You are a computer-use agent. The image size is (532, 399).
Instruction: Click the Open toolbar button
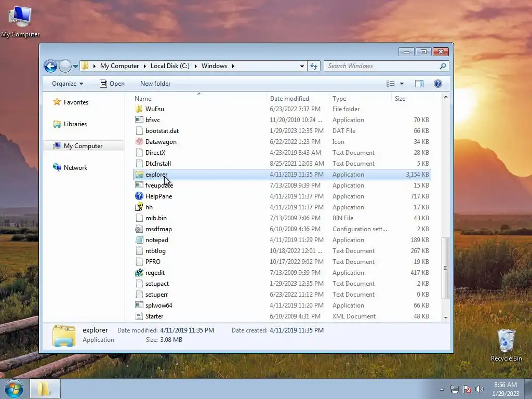(112, 84)
